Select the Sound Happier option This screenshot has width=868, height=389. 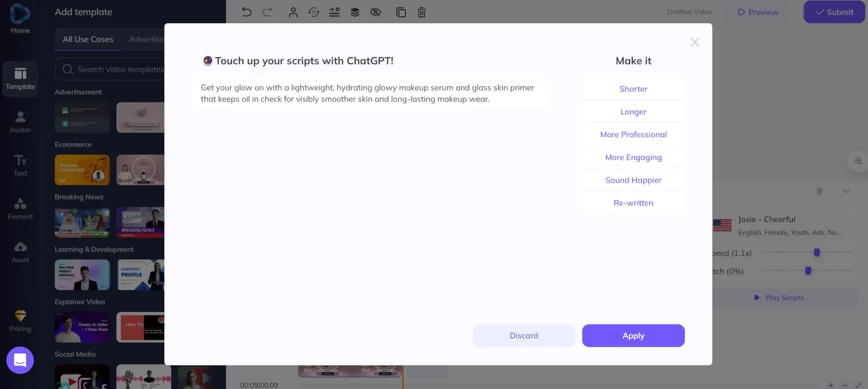633,180
